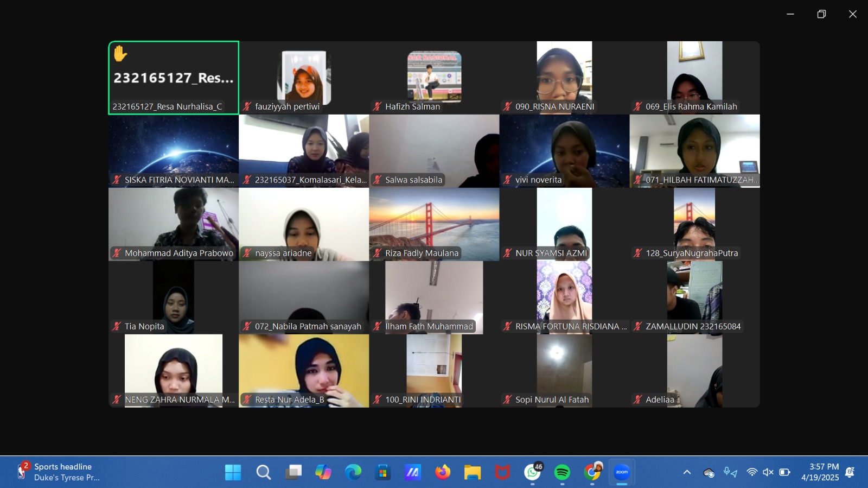Click muted mic icon beside Tia Nopita
Image resolution: width=868 pixels, height=488 pixels.
pos(117,326)
